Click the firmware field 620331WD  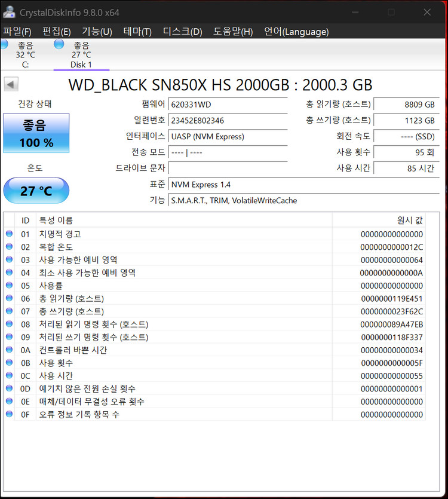(x=228, y=105)
